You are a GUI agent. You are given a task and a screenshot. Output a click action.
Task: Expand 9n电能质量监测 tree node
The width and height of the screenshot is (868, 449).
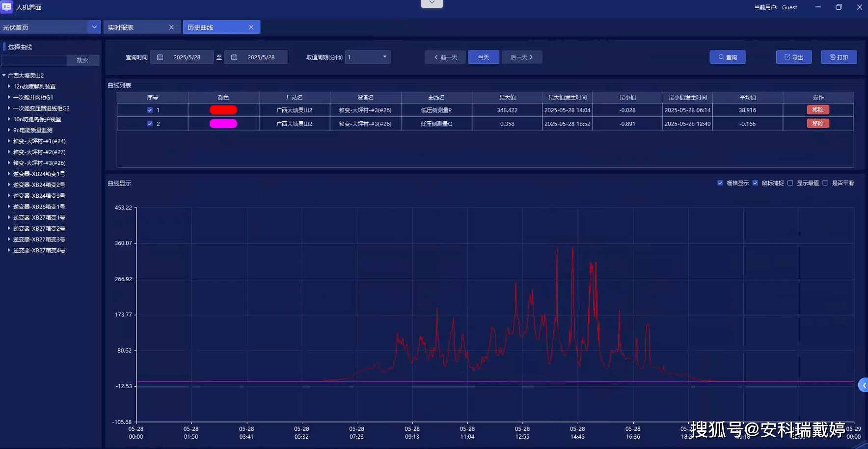(x=9, y=130)
